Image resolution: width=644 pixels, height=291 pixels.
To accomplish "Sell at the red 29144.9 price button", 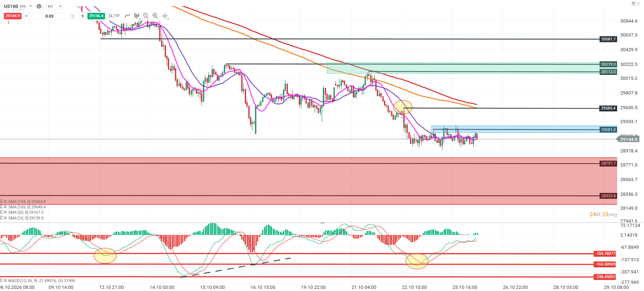I will 13,16.
